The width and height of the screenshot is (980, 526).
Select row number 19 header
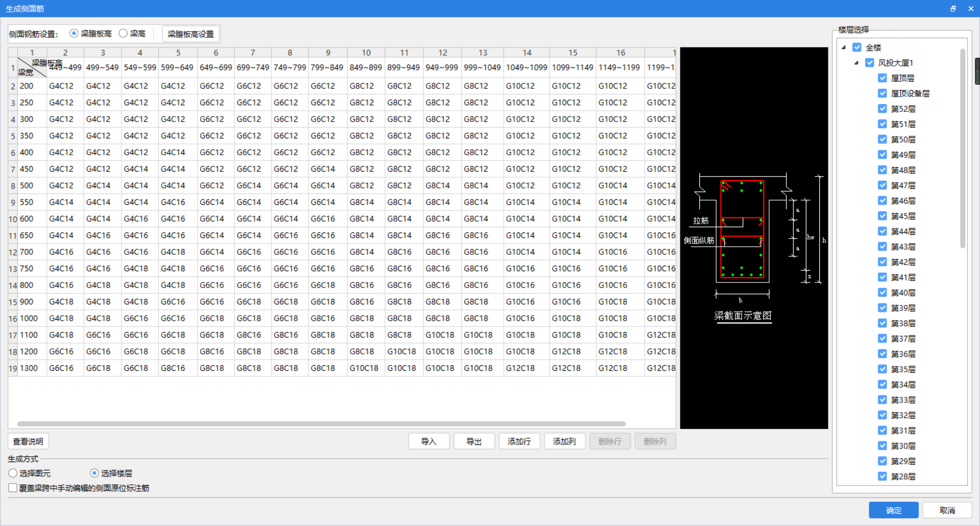(x=13, y=368)
